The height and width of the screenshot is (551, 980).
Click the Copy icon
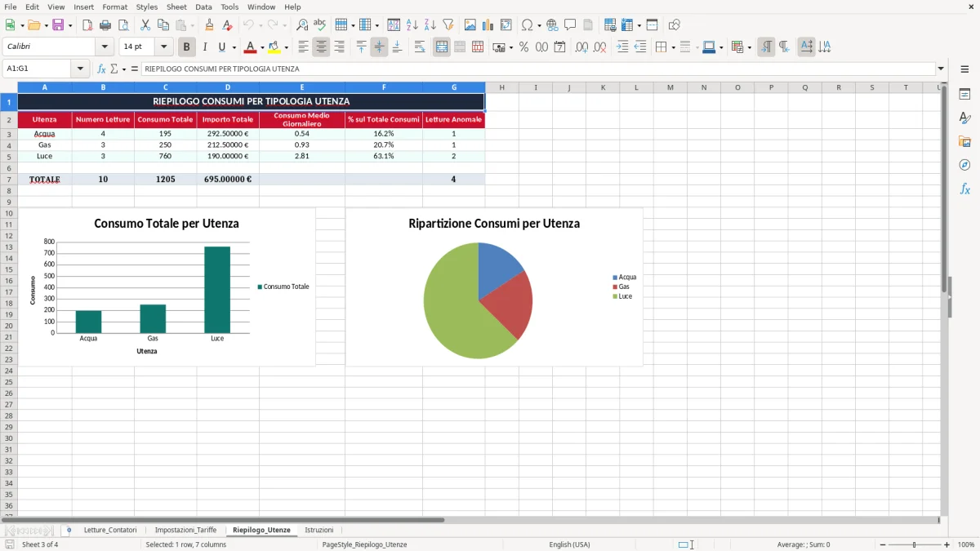(x=163, y=25)
